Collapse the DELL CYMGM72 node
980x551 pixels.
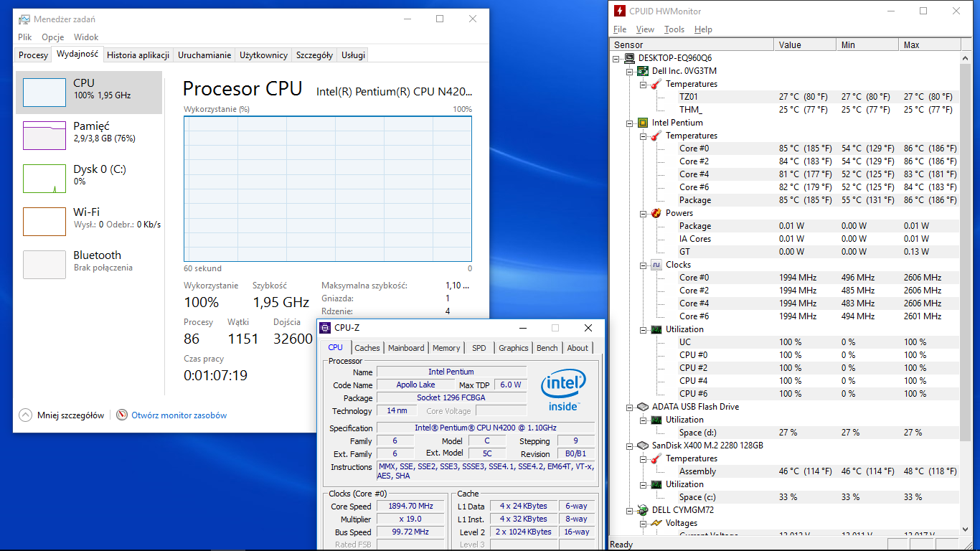coord(630,510)
